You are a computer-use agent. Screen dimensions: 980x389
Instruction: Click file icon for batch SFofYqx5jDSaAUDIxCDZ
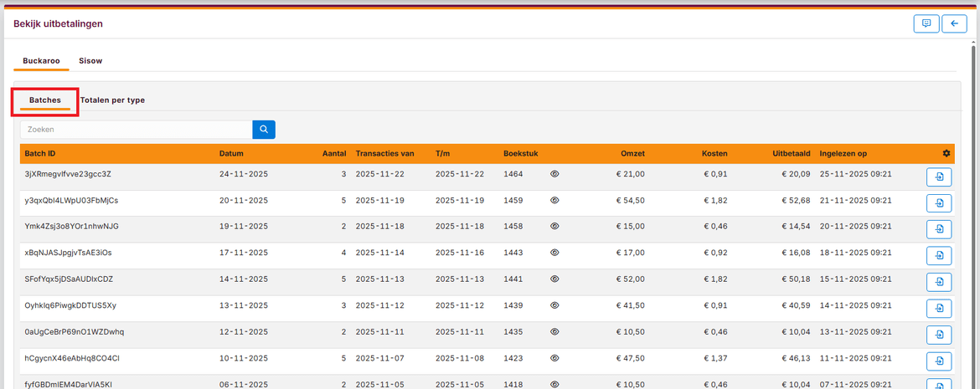[939, 282]
